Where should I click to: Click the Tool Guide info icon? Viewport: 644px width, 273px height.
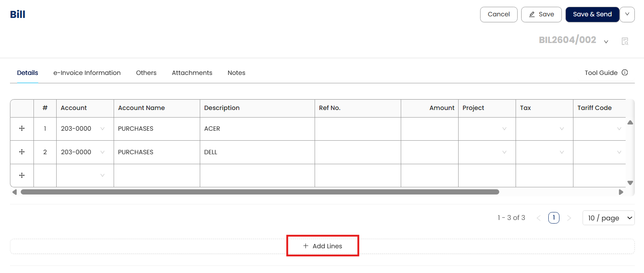point(625,73)
